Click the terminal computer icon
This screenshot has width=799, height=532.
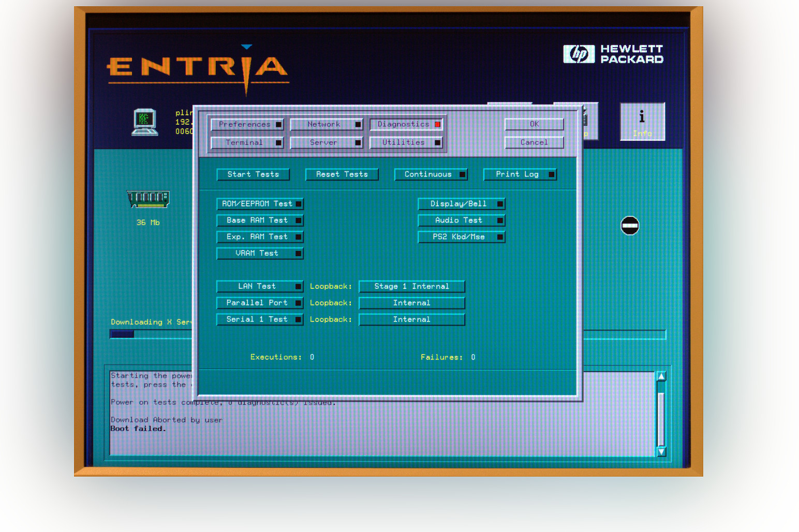click(144, 122)
